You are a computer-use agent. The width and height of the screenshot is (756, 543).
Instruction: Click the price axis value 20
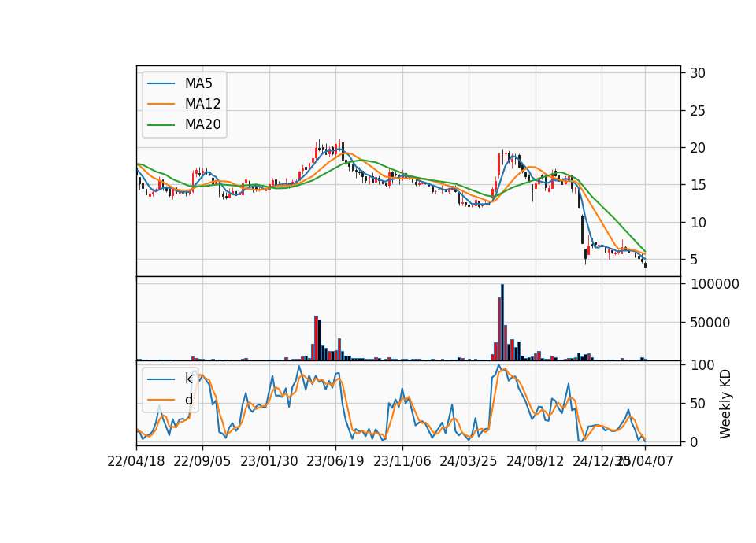click(x=698, y=148)
